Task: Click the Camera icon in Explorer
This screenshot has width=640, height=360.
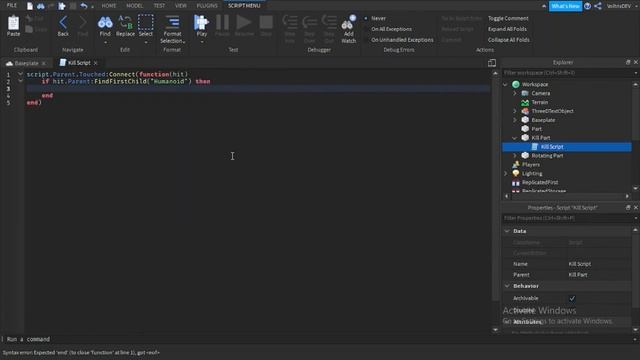Action: coord(525,93)
